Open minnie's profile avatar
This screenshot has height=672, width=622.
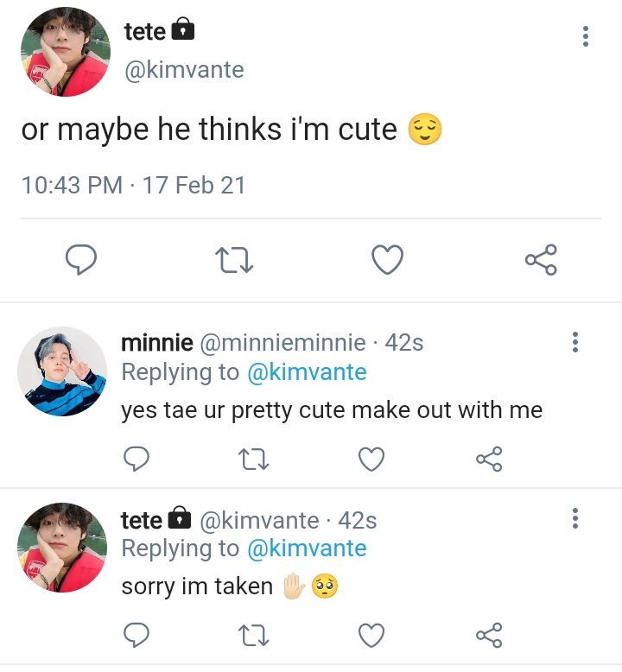click(62, 371)
